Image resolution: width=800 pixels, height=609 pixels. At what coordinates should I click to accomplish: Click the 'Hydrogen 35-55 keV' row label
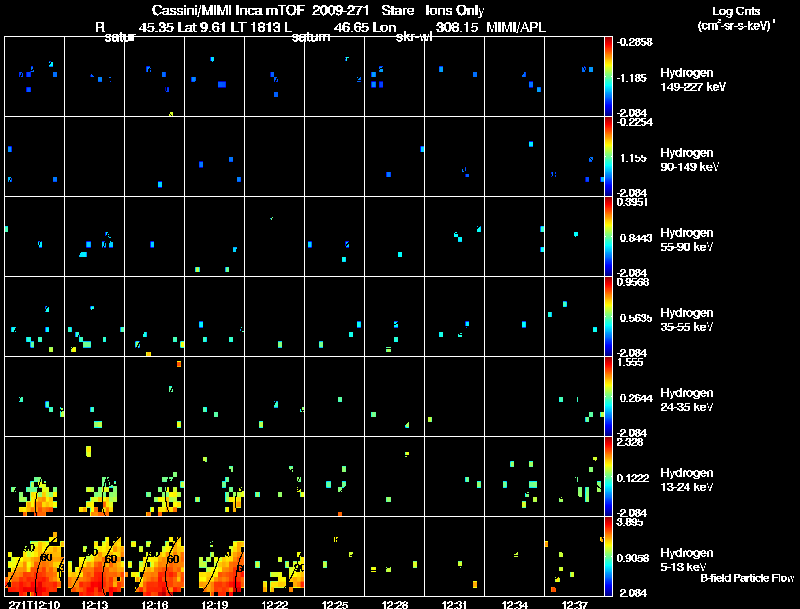tap(686, 320)
